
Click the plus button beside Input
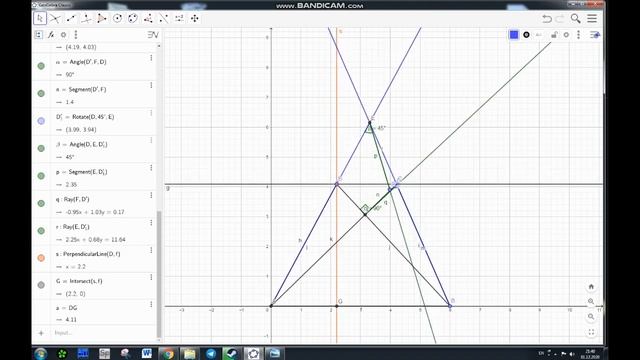click(x=41, y=333)
